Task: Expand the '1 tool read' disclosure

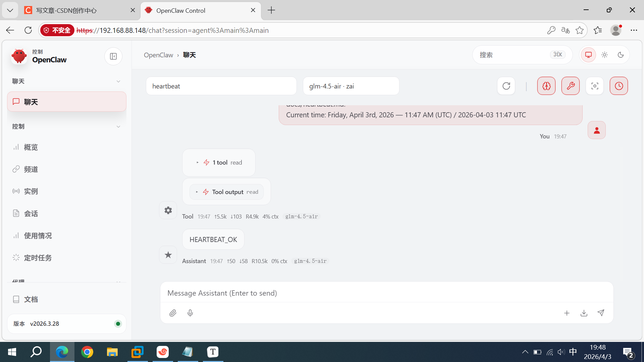Action: tap(219, 163)
